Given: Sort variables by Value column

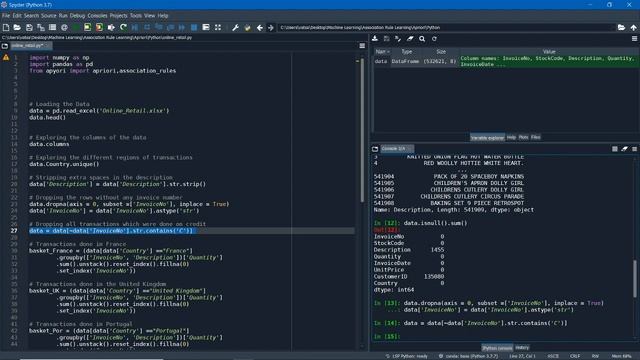Looking at the screenshot, I should tap(549, 51).
